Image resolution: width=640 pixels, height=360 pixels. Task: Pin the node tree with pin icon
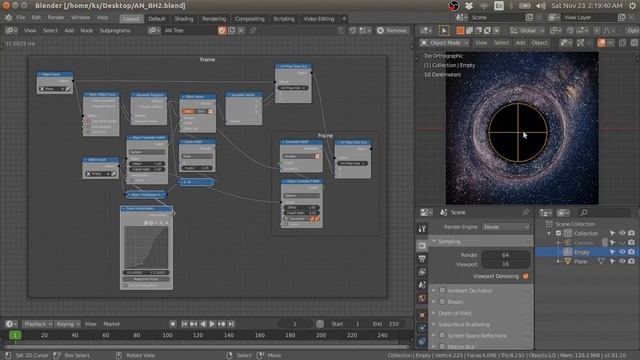[x=253, y=31]
